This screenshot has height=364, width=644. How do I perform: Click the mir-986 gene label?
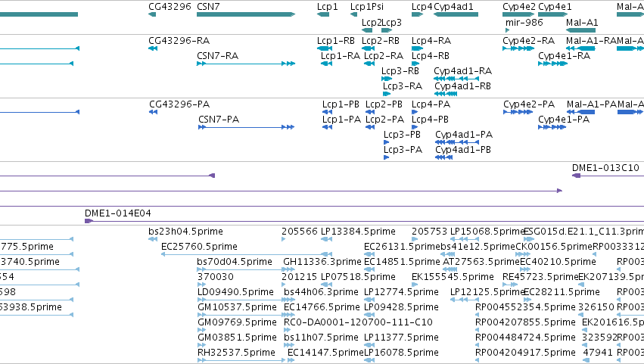524,23
